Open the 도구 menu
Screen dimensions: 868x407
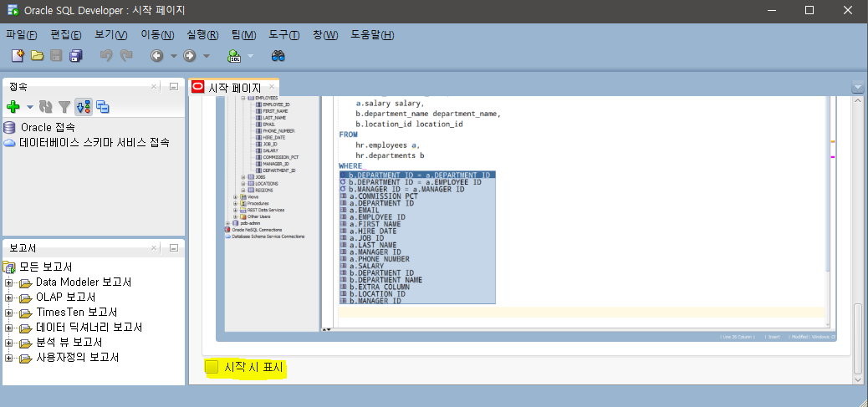click(x=284, y=35)
